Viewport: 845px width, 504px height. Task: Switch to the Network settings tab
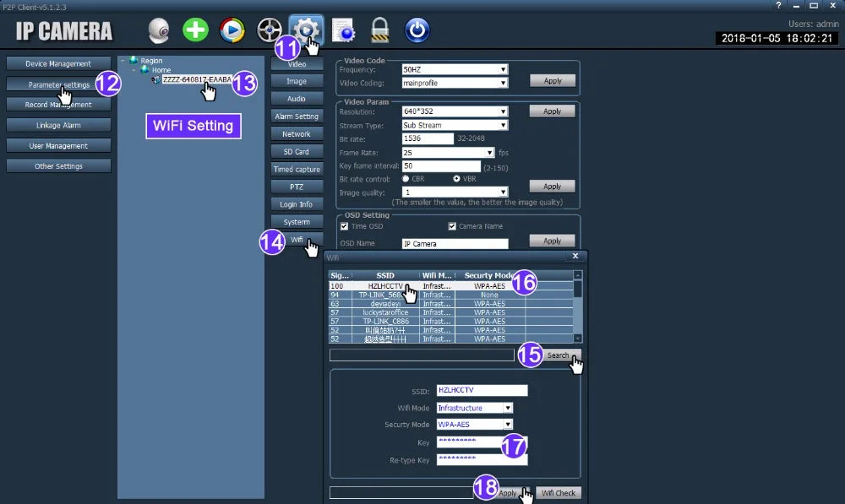297,134
